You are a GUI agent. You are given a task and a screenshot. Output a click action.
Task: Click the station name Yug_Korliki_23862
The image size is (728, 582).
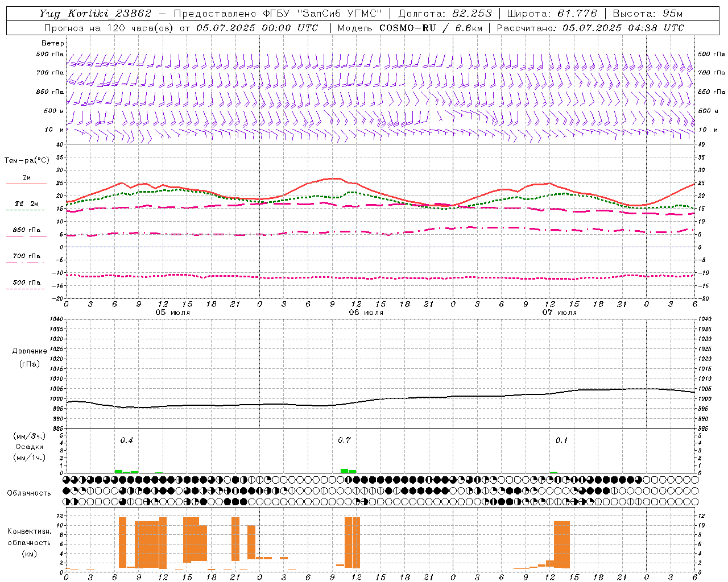[96, 14]
